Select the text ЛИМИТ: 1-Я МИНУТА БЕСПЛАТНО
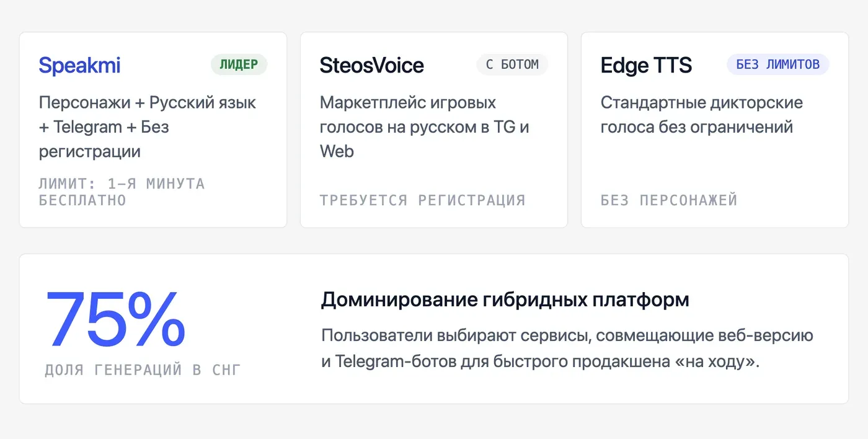868x439 pixels. (122, 192)
